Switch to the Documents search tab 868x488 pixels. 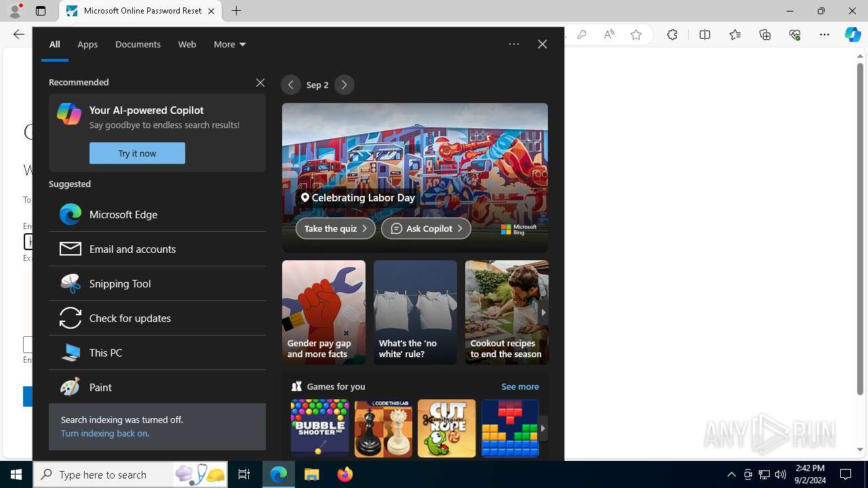pos(138,44)
